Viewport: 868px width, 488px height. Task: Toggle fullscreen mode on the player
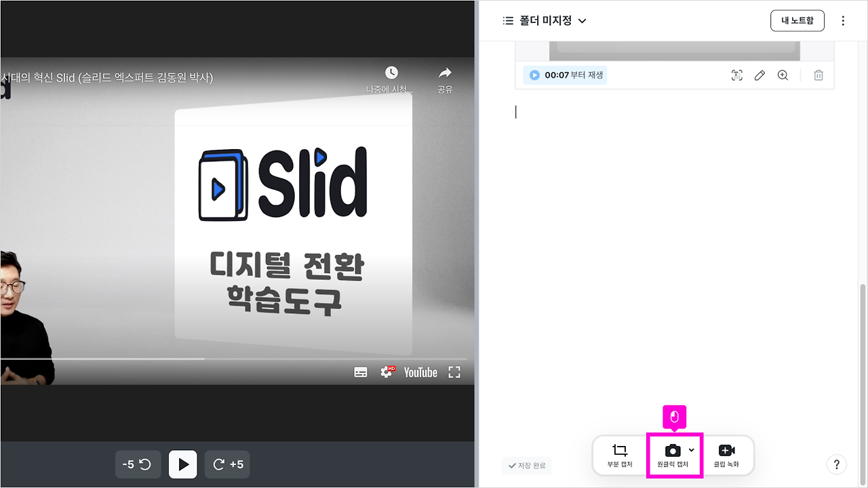pyautogui.click(x=454, y=371)
